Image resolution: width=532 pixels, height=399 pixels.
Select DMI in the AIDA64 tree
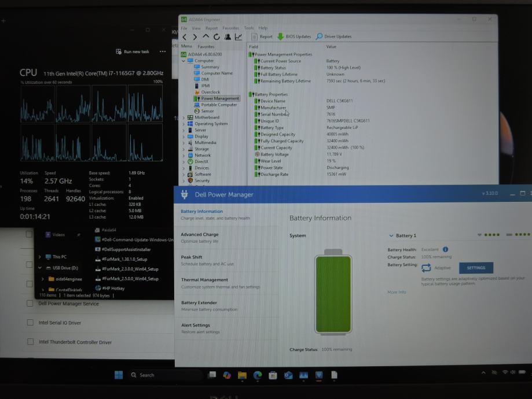[201, 79]
